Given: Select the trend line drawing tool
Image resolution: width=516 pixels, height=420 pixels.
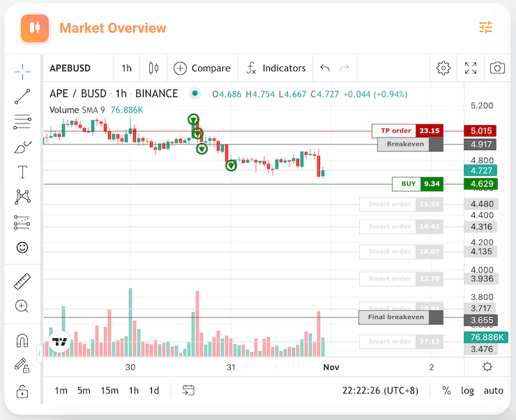Looking at the screenshot, I should point(22,97).
